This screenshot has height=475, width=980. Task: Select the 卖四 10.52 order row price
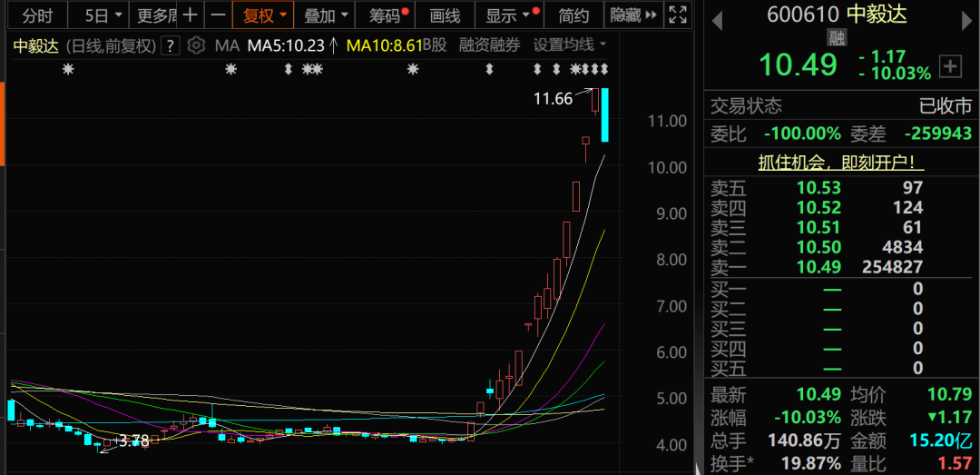point(818,207)
